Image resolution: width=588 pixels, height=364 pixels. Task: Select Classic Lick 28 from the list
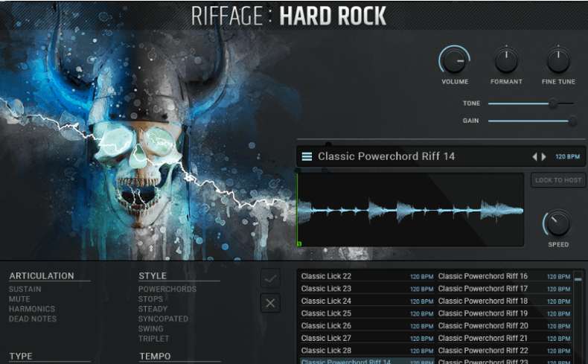tap(367, 351)
